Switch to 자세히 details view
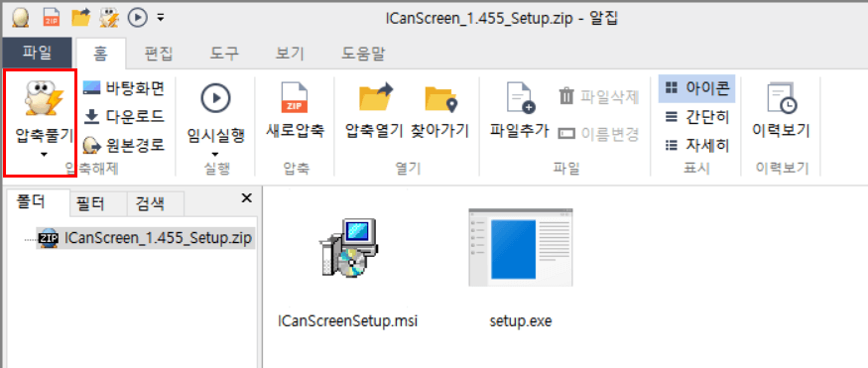Viewport: 868px width, 368px height. tap(696, 146)
